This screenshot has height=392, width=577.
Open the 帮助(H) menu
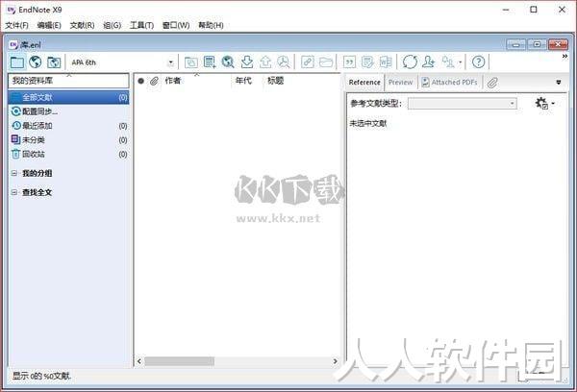pos(211,25)
